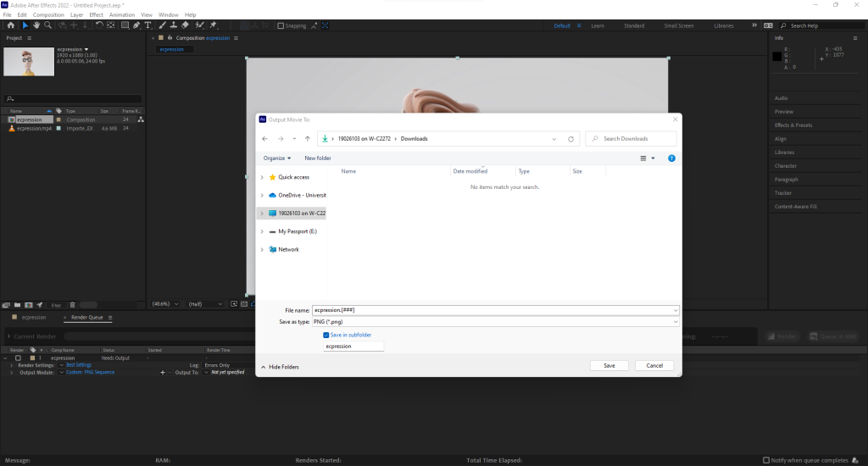Delete selected project item with trash icon
Viewport: 868px width, 466px height.
coord(73,305)
